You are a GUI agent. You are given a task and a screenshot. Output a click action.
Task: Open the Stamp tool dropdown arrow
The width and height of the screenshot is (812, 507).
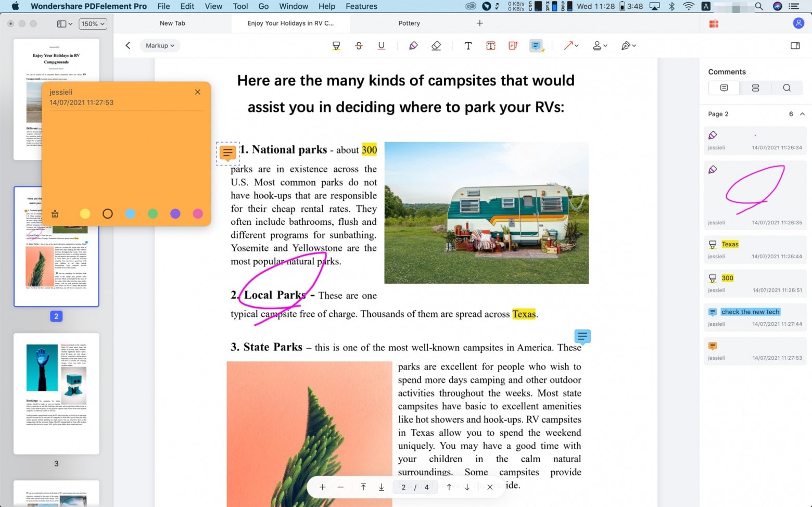coord(605,46)
